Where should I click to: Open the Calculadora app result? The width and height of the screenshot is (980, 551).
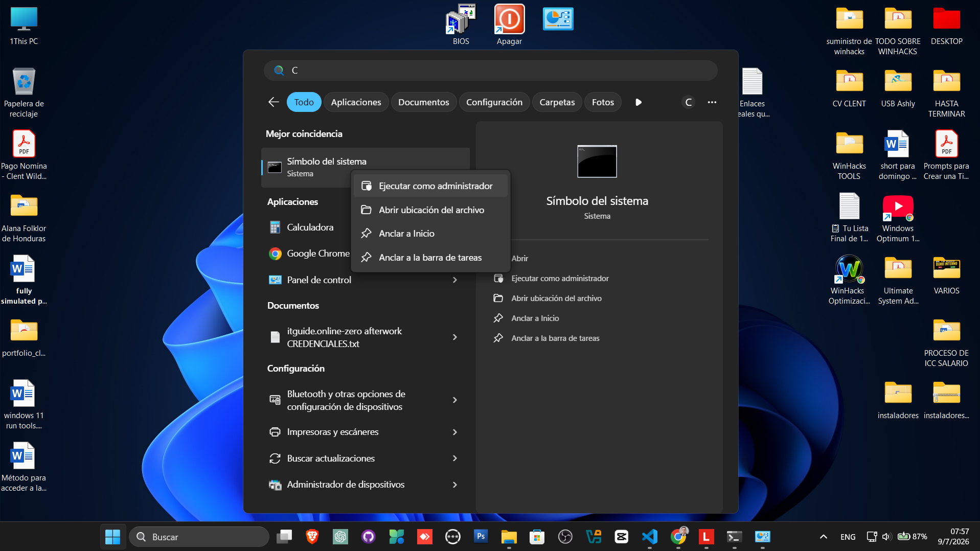310,227
